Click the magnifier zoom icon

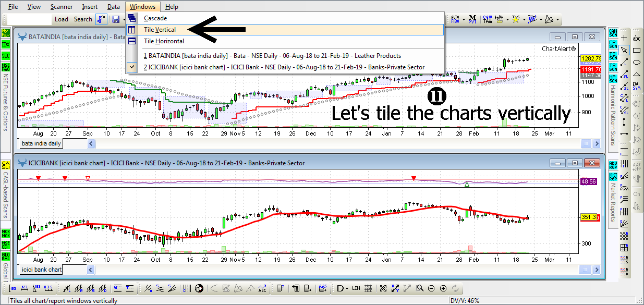click(420, 288)
